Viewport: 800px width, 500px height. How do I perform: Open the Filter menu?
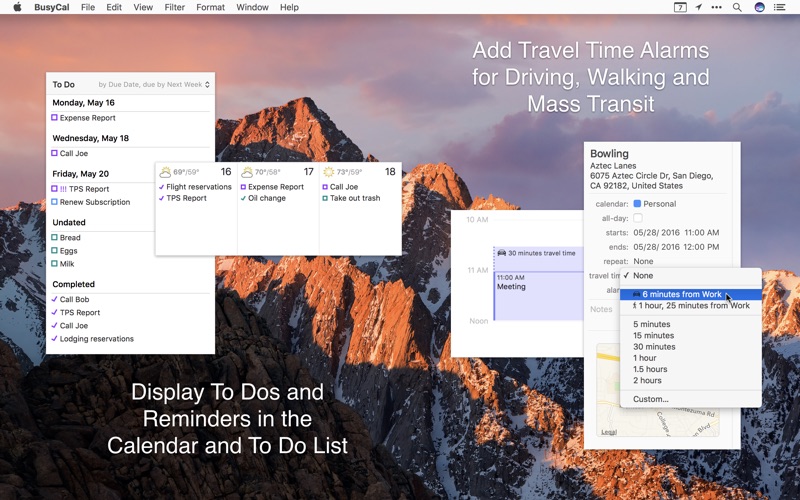pos(174,7)
